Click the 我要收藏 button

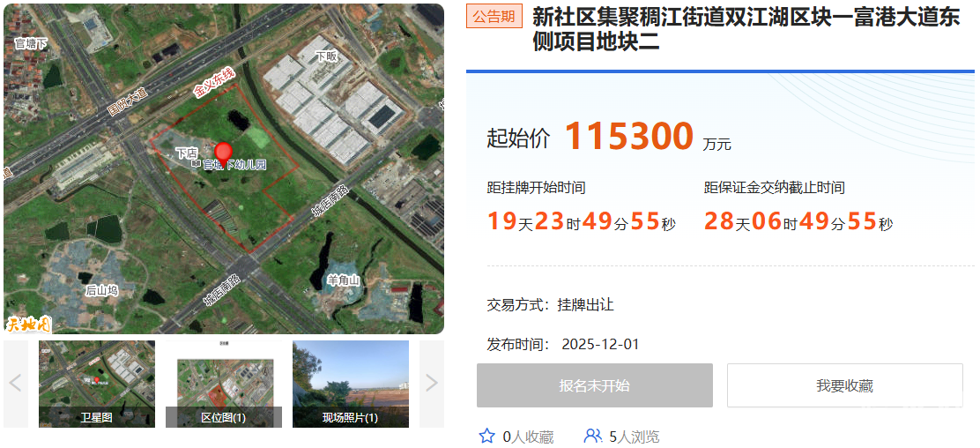point(844,385)
